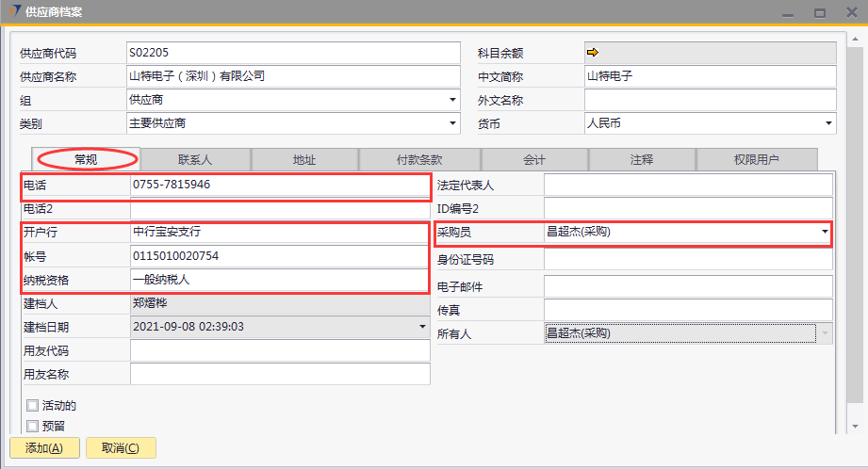The width and height of the screenshot is (868, 469).
Task: Click into the 电子邮件 input field
Action: tap(688, 286)
